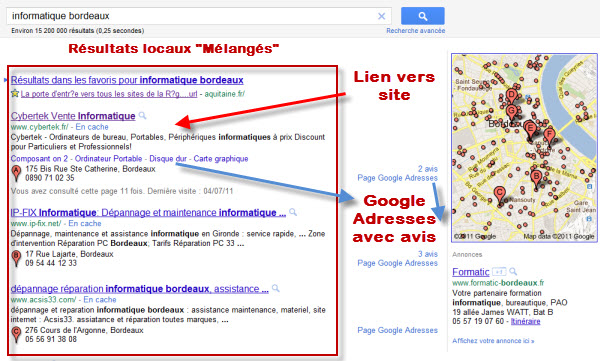
Task: Clear the search box with the X icon
Action: point(382,16)
